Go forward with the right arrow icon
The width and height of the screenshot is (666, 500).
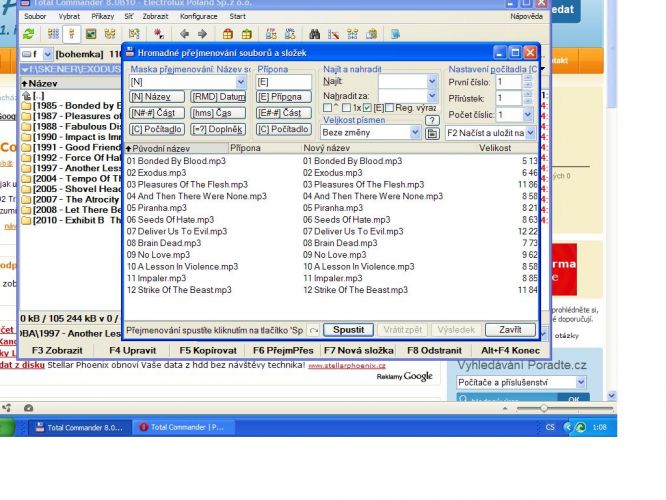[x=202, y=34]
